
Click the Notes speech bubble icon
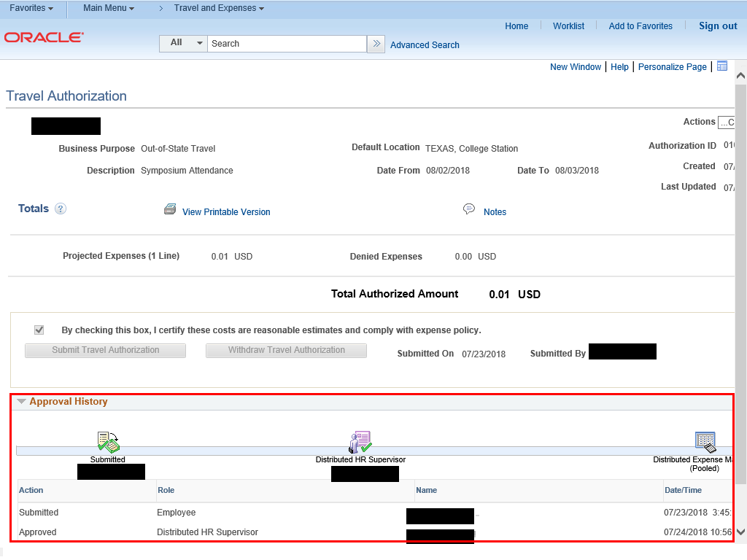[469, 210]
